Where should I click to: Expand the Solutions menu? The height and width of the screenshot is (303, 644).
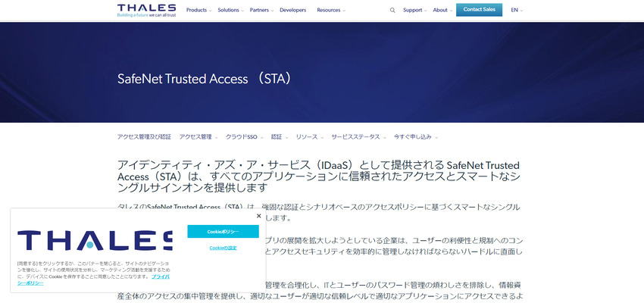(230, 11)
